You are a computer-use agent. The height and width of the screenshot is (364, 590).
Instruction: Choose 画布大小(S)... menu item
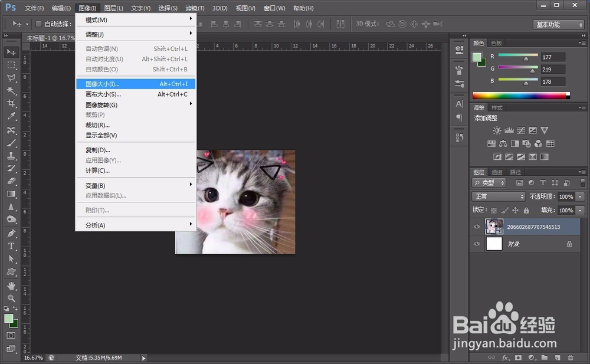pos(136,94)
